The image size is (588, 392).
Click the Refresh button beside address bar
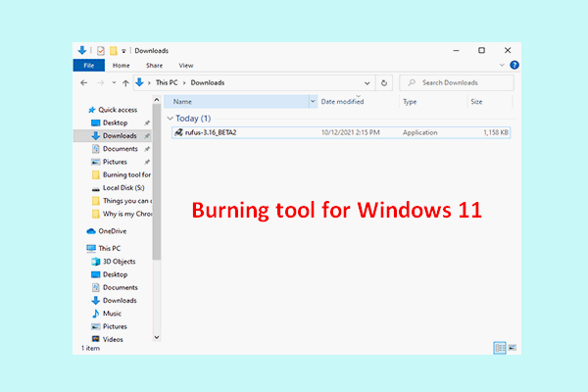pyautogui.click(x=384, y=83)
